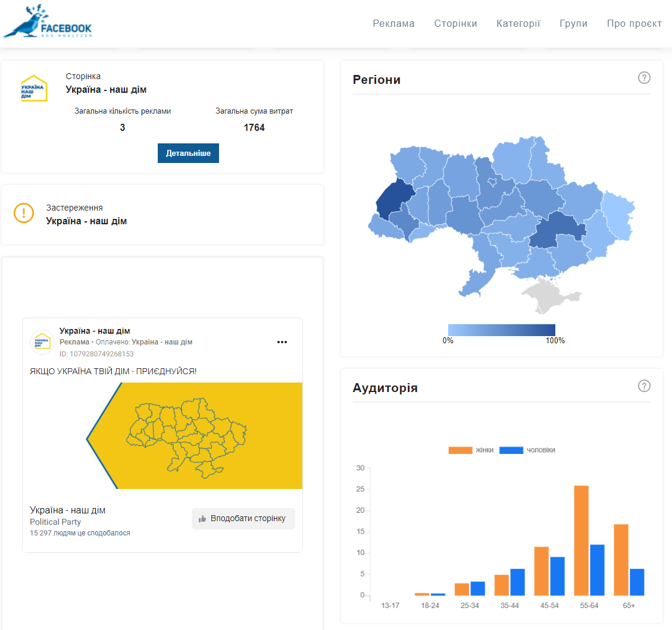Open the Про проєкт page
672x630 pixels.
coord(634,24)
